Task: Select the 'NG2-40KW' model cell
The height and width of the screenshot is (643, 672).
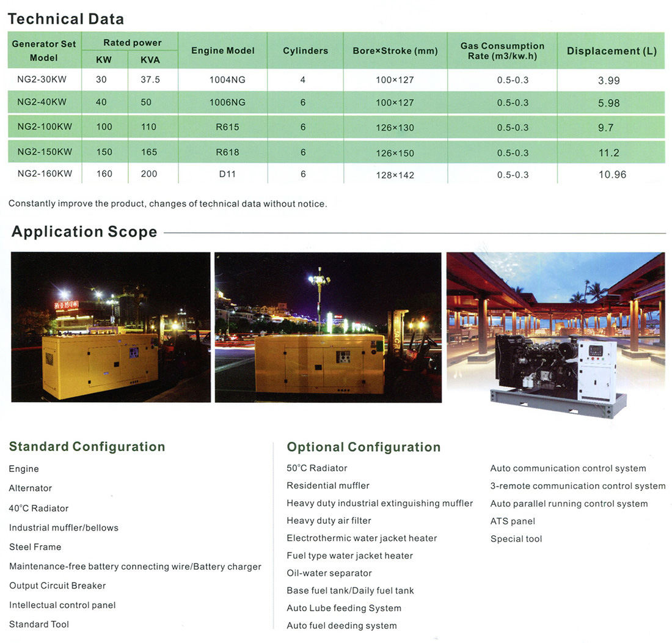Action: (x=42, y=102)
